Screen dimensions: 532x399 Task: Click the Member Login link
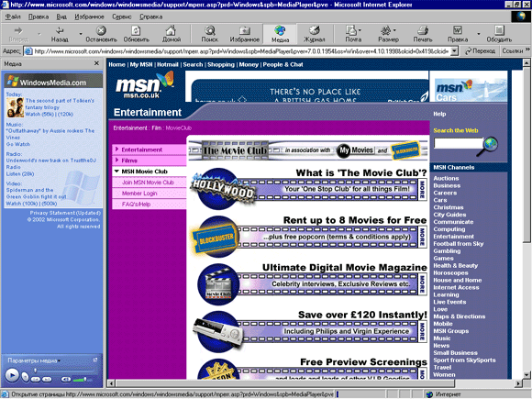click(x=139, y=193)
